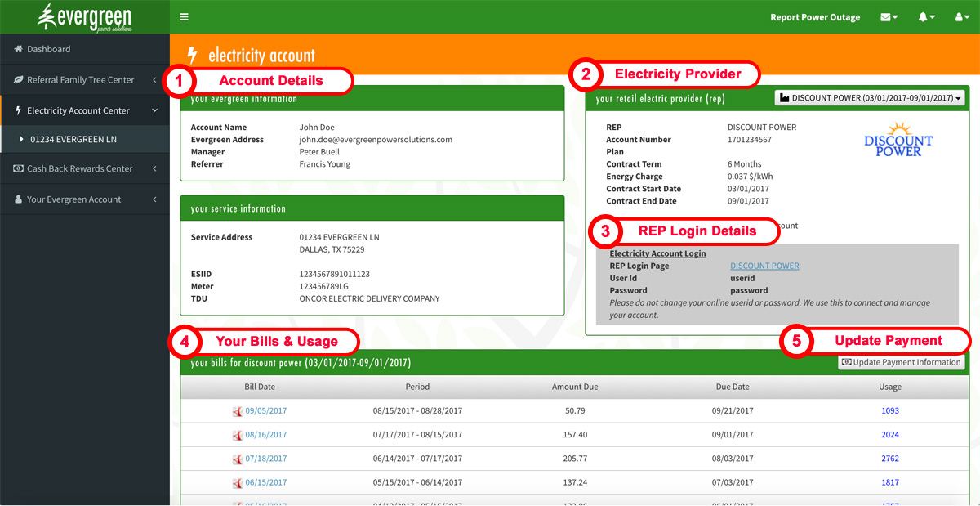Open DISCOUNT POWER REP login page link

tap(764, 266)
